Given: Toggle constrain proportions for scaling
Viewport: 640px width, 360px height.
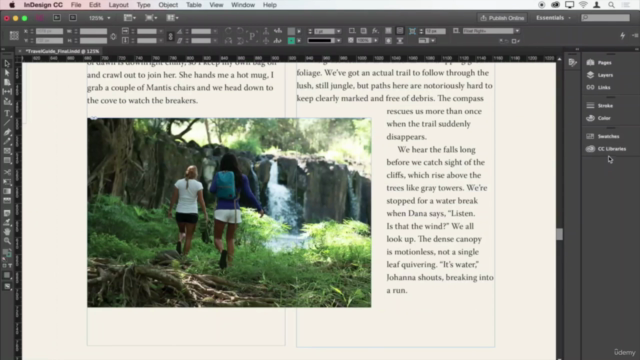Looking at the screenshot, I should pyautogui.click(x=170, y=36).
